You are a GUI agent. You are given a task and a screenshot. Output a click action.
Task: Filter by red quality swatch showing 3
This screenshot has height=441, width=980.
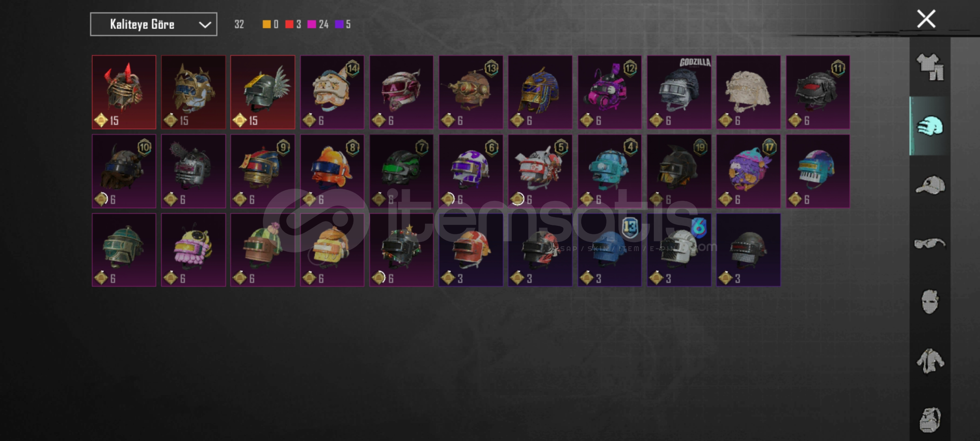coord(293,24)
